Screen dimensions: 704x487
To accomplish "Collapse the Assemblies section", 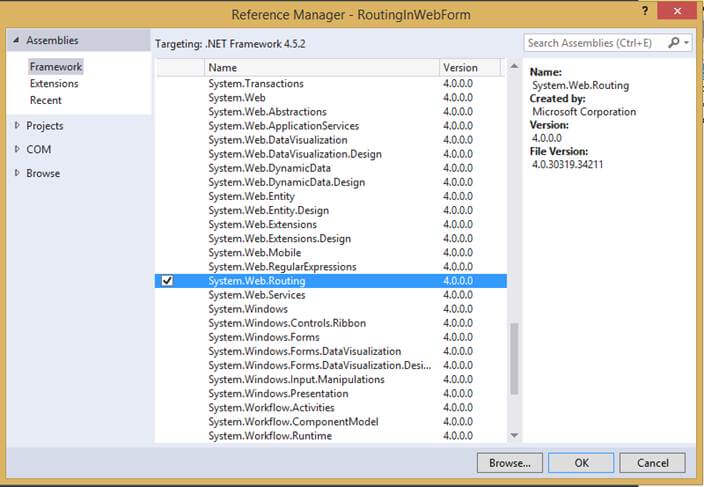I will pos(16,40).
